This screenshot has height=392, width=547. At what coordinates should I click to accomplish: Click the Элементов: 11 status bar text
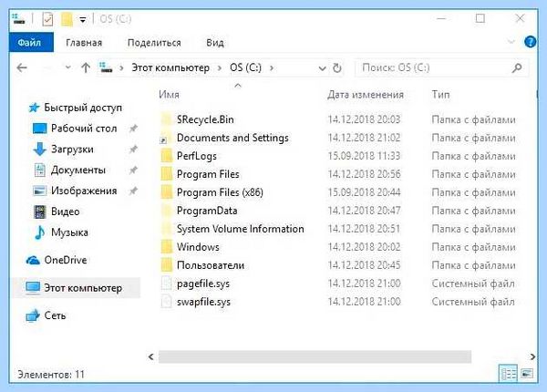51,375
